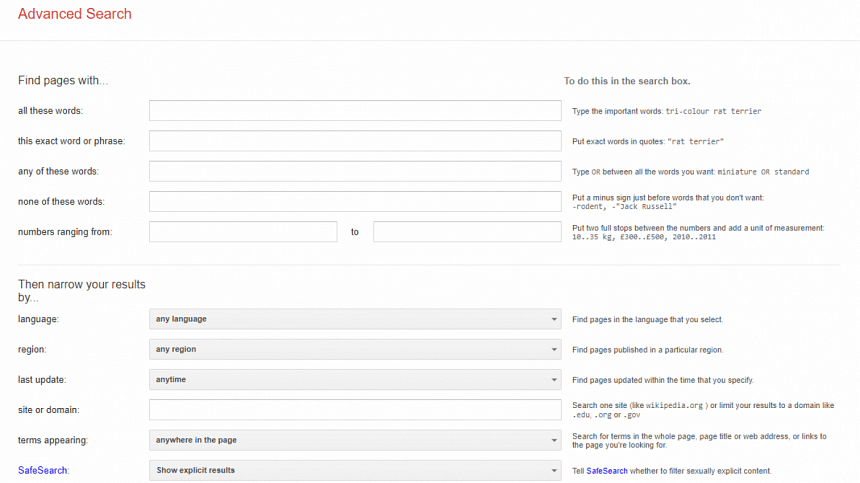
Task: Focus the 'this exact word or phrase' box
Action: pos(355,141)
